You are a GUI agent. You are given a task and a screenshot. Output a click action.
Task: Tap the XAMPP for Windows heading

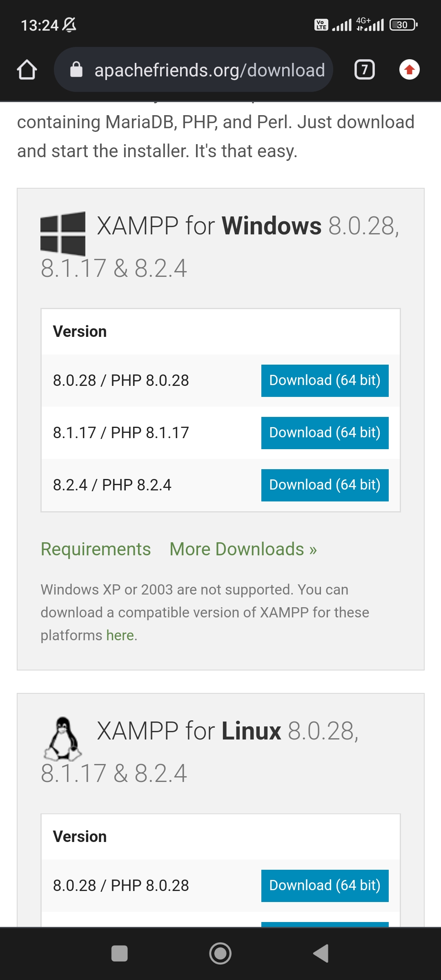pyautogui.click(x=220, y=247)
